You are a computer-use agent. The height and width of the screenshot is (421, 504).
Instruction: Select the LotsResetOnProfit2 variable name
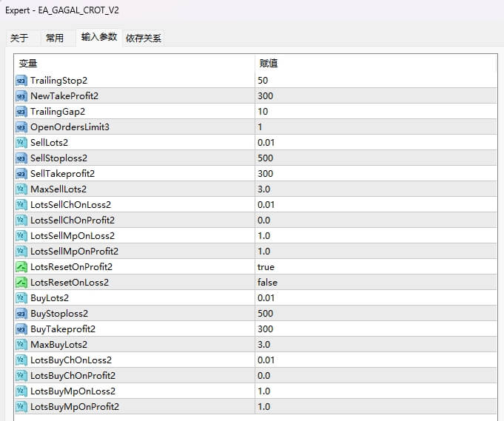71,267
